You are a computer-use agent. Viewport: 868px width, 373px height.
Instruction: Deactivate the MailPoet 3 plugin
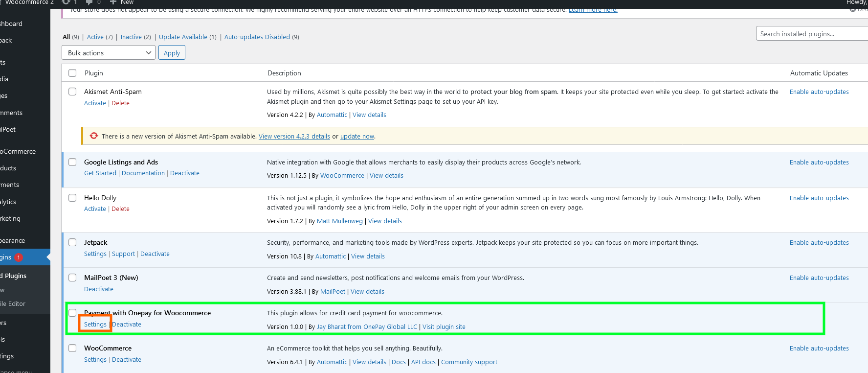(x=99, y=289)
